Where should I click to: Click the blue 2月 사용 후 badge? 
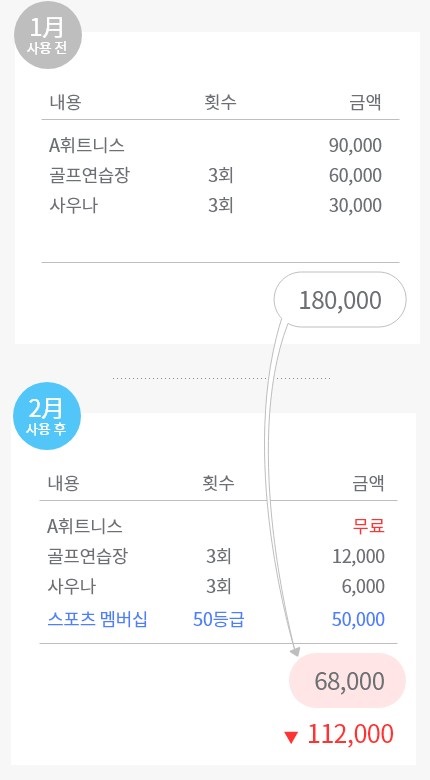point(47,416)
